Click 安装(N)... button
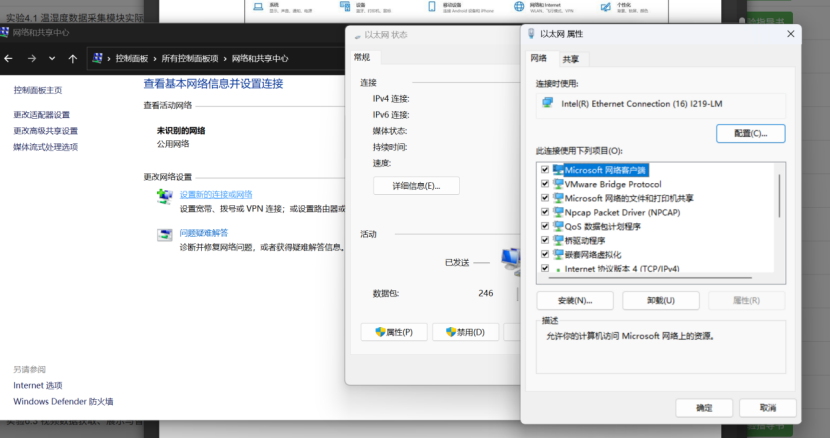830x438 pixels. coord(575,300)
